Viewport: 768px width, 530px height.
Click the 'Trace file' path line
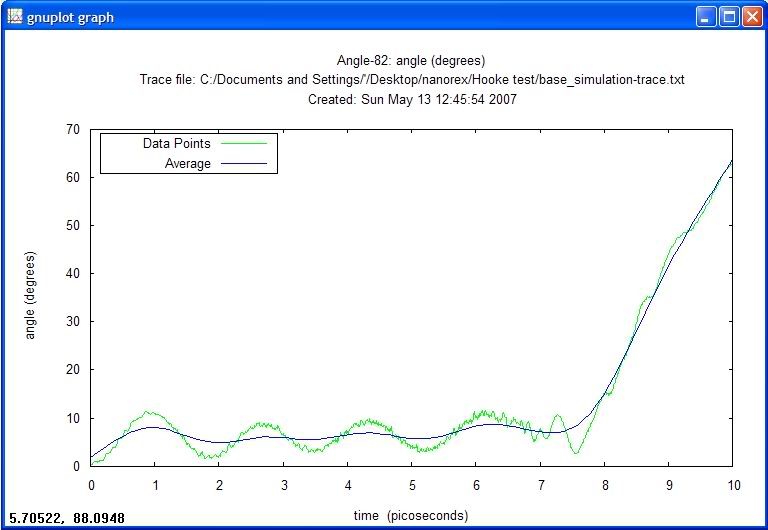412,79
